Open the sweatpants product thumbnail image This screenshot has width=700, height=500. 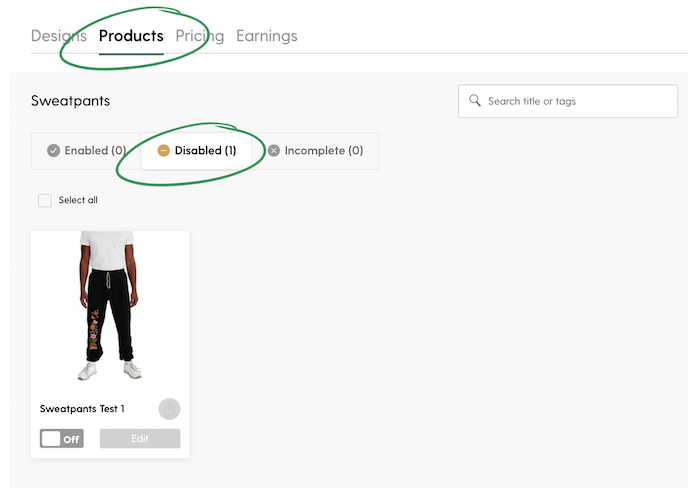(x=110, y=307)
